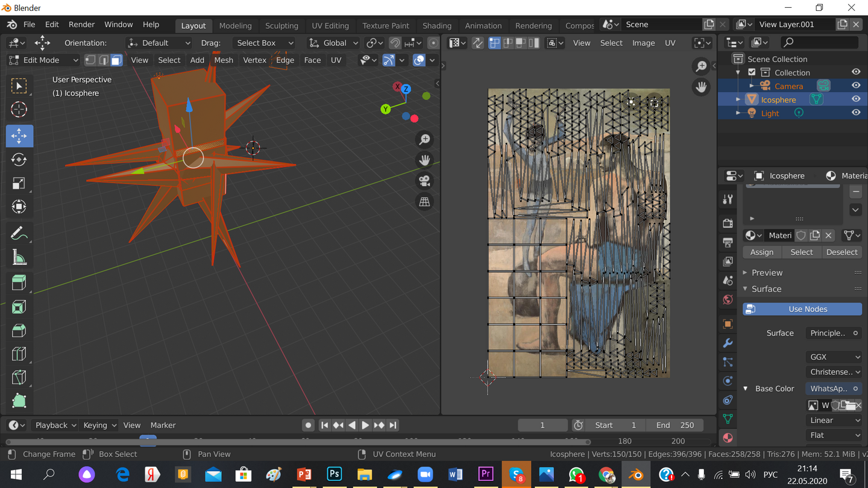This screenshot has width=868, height=488.
Task: Click the Deselect button in material panel
Action: click(842, 252)
